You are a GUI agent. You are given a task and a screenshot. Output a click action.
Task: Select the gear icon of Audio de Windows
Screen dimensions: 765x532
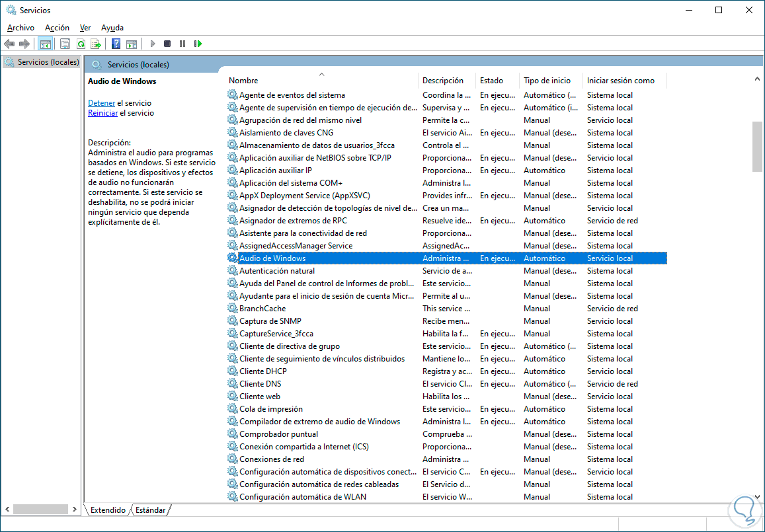pyautogui.click(x=233, y=258)
